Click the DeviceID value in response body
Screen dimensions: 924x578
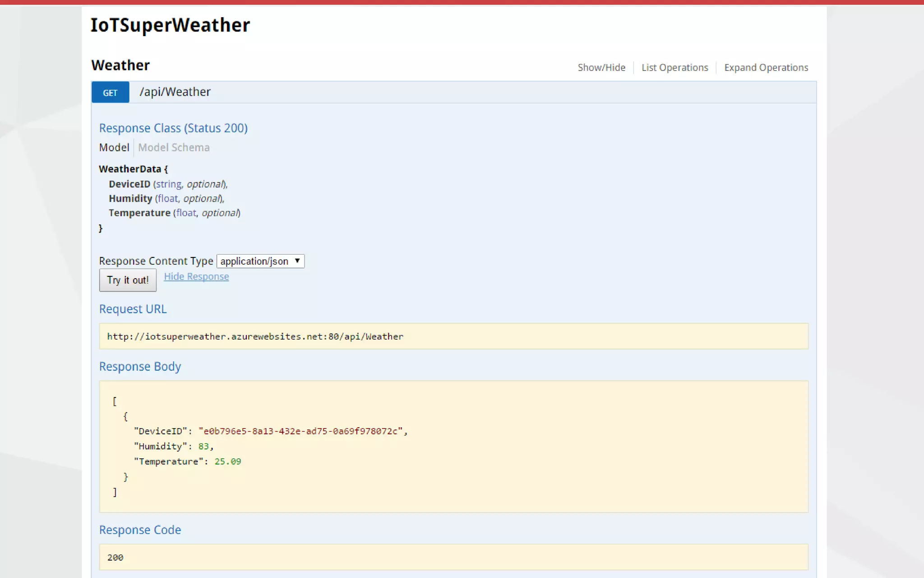[x=300, y=431]
